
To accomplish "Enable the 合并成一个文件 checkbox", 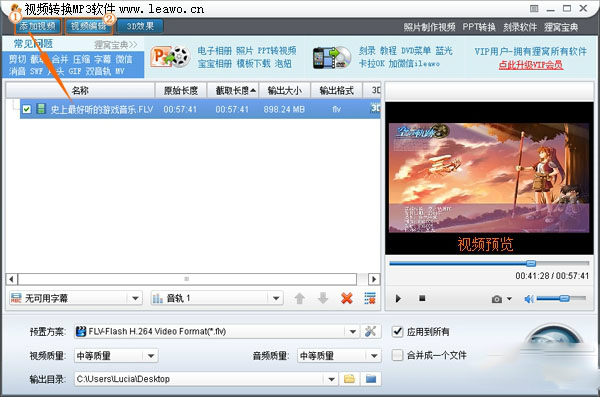I will (x=398, y=355).
